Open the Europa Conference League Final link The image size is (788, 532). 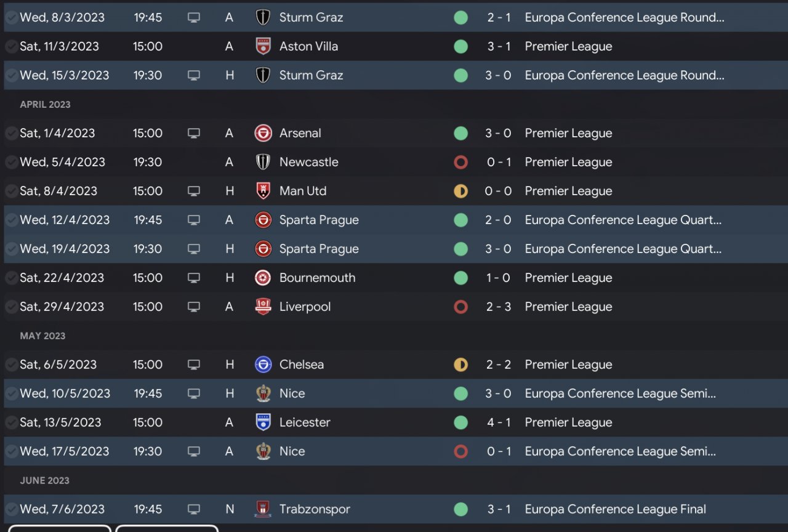pos(615,509)
